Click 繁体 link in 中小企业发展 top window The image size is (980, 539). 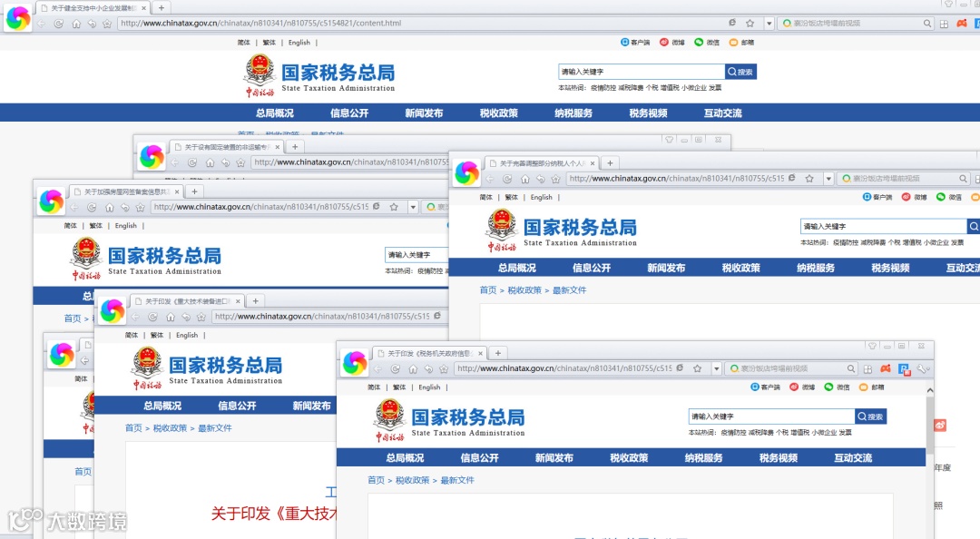pos(269,43)
